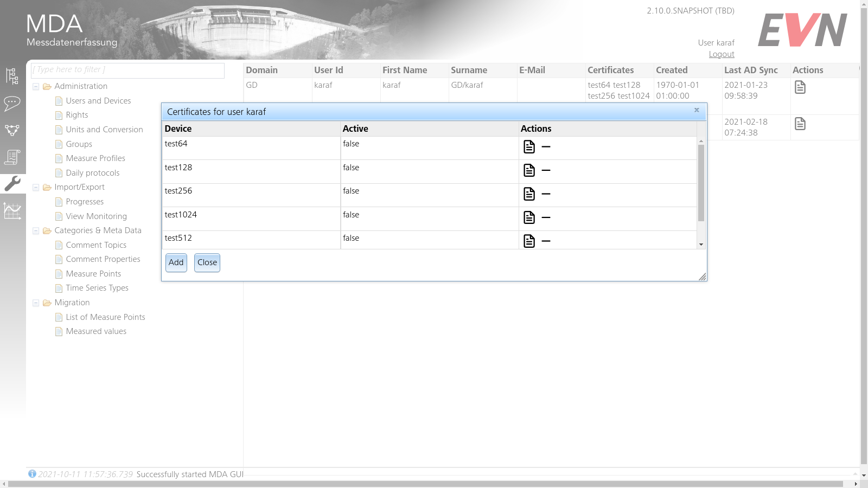Select the hierarchy tree icon in sidebar
The height and width of the screenshot is (488, 868).
[x=13, y=76]
